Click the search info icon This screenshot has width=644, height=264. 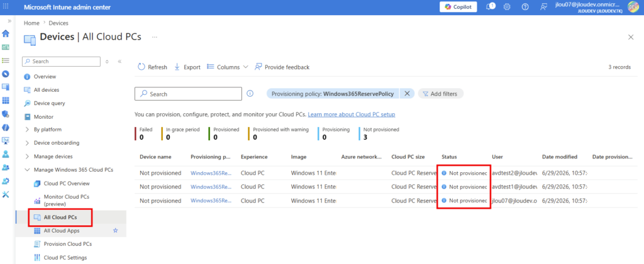(250, 94)
